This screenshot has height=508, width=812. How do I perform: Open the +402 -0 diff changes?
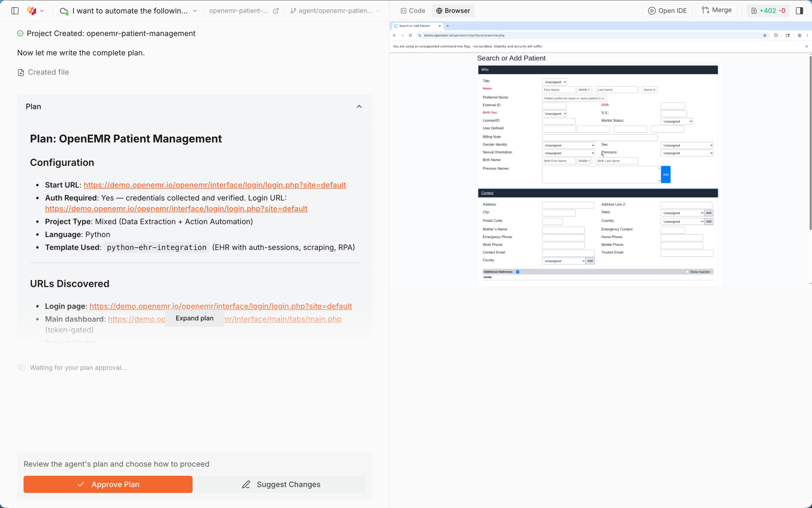pyautogui.click(x=768, y=11)
